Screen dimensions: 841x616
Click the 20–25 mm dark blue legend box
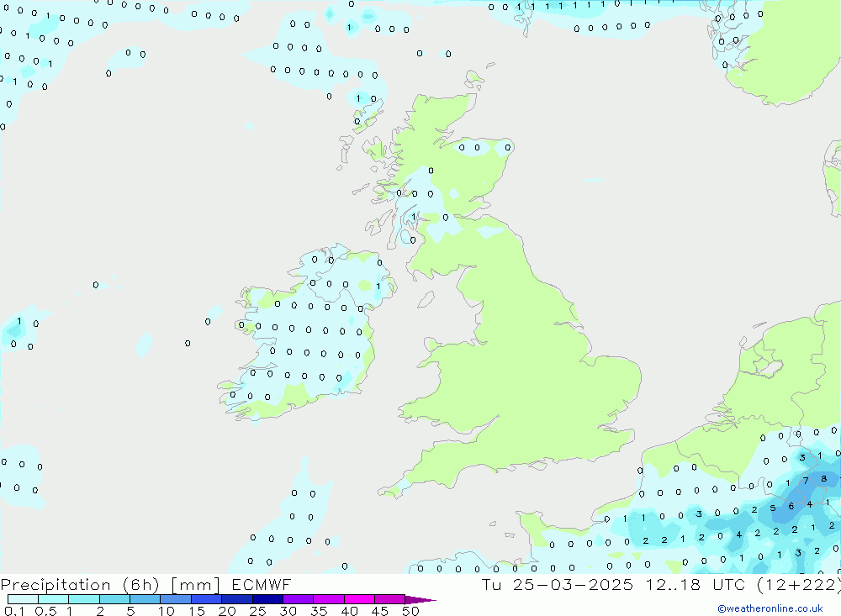[236, 599]
